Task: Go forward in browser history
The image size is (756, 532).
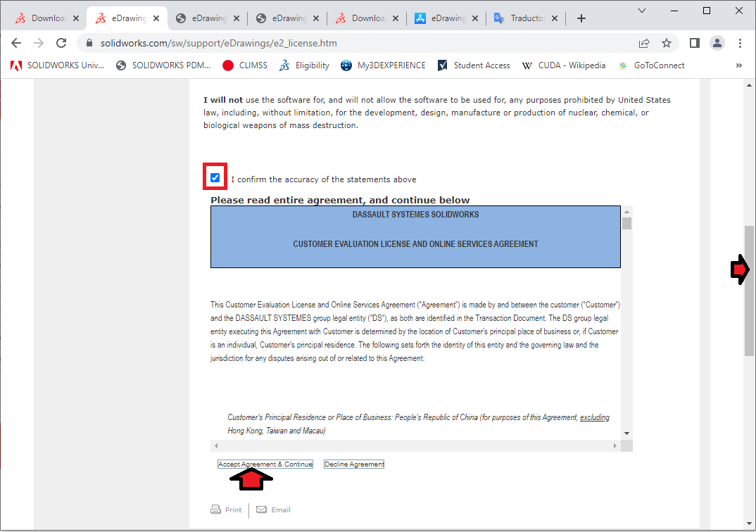Action: click(39, 43)
